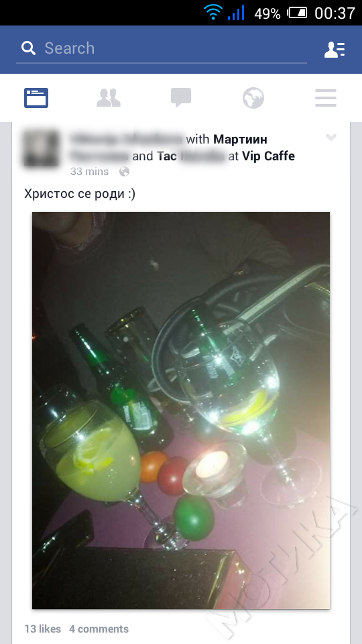Open the News Feed tab icon

pyautogui.click(x=36, y=98)
